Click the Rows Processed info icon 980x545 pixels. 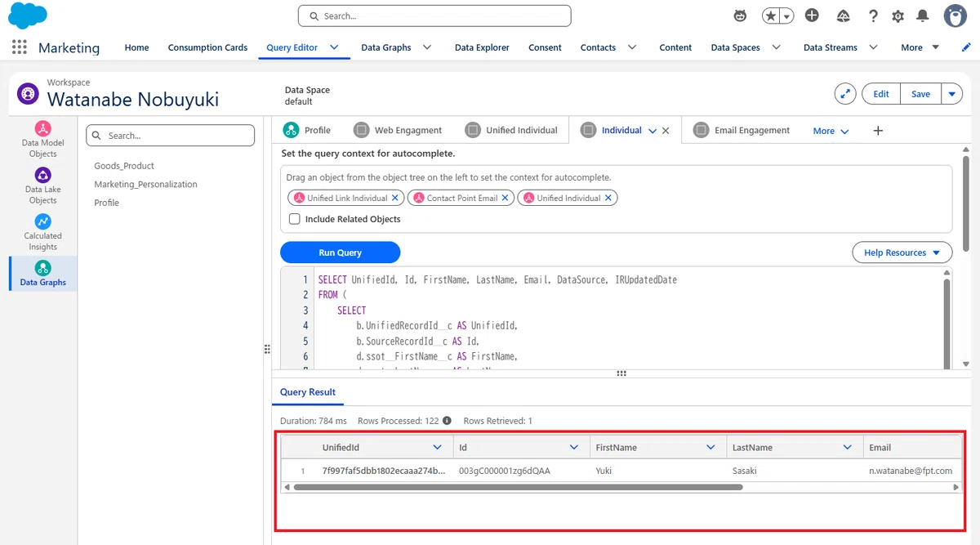[x=447, y=421]
